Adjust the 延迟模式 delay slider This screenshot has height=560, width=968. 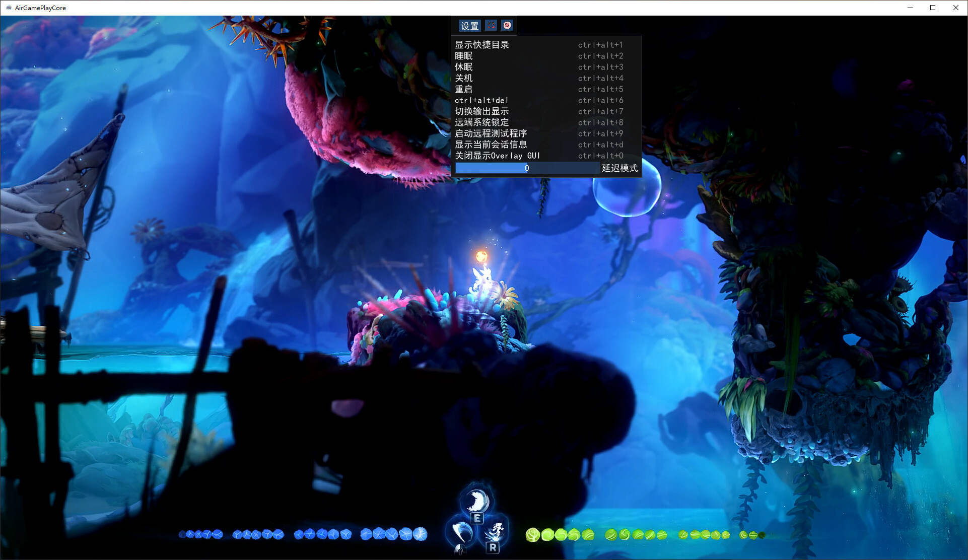coord(527,168)
